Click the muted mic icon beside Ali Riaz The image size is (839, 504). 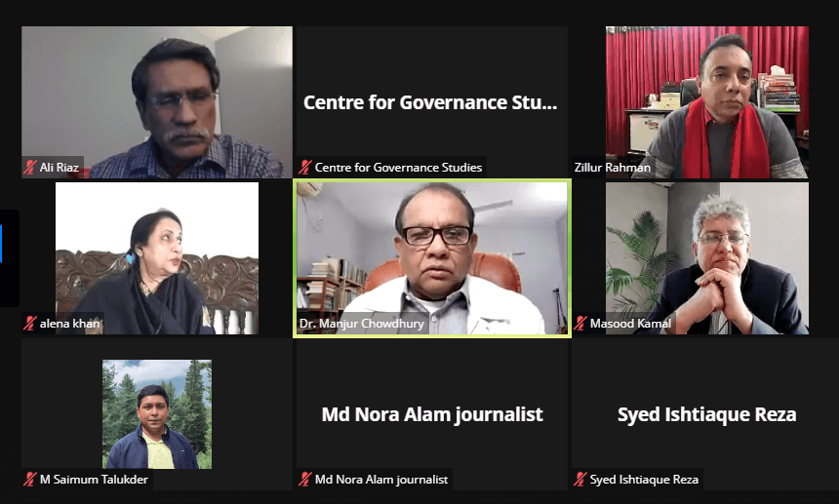click(30, 168)
